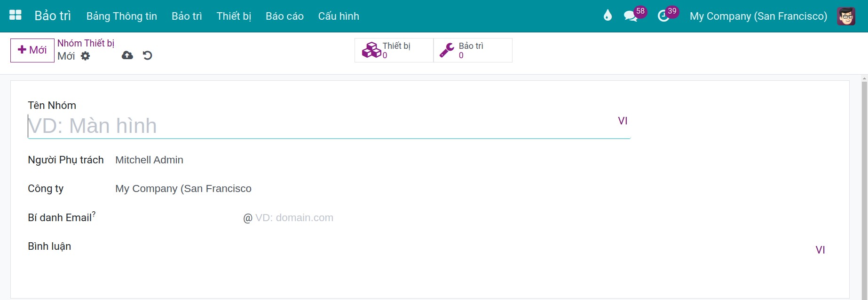
Task: Click the help question mark on Bí danh Email
Action: (94, 214)
